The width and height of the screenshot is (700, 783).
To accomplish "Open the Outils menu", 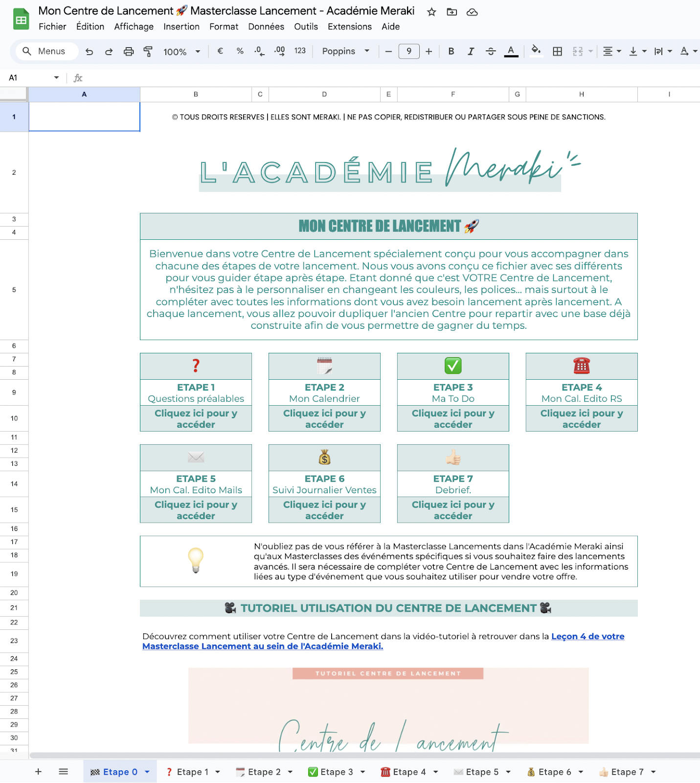I will point(306,26).
